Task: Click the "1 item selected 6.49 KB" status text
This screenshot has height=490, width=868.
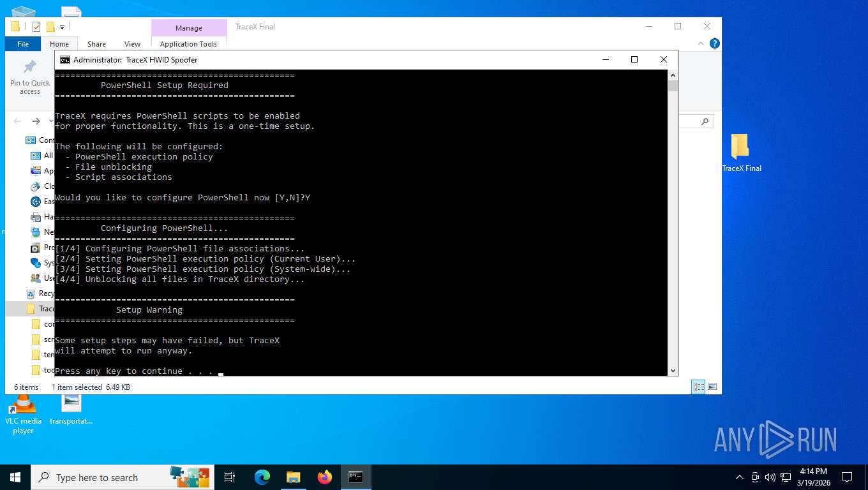Action: (91, 387)
